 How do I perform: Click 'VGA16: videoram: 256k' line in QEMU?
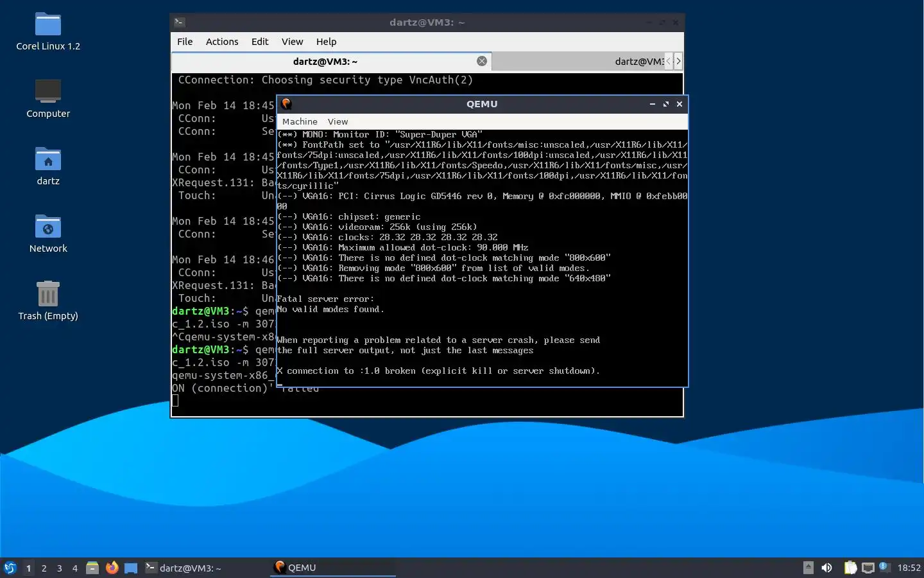377,227
